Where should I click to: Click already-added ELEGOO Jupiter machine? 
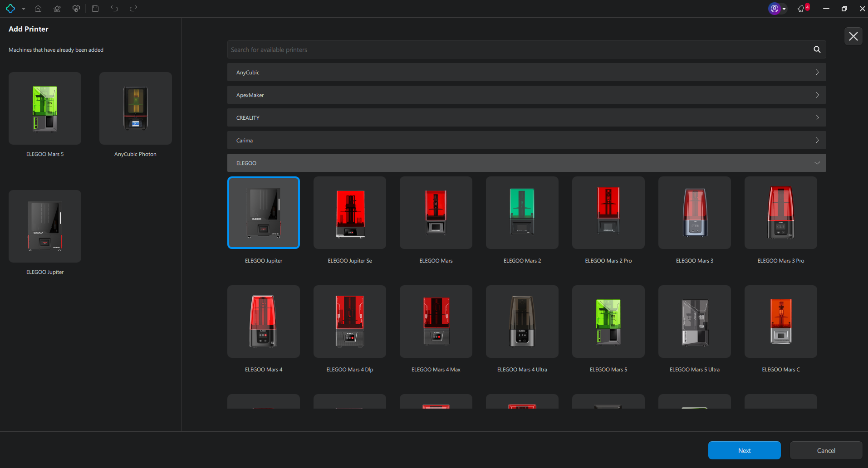[45, 226]
